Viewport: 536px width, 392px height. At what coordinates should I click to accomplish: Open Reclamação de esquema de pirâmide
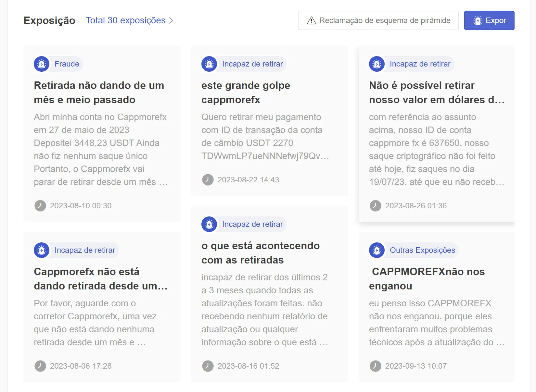[x=378, y=20]
